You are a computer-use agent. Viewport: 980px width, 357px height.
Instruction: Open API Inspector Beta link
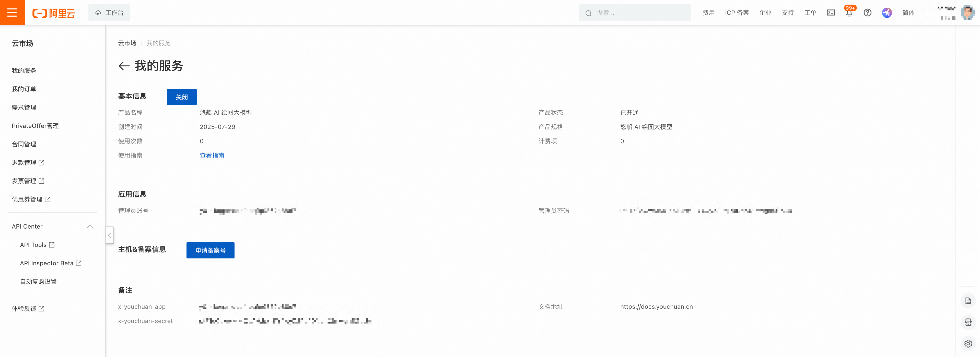(x=51, y=263)
